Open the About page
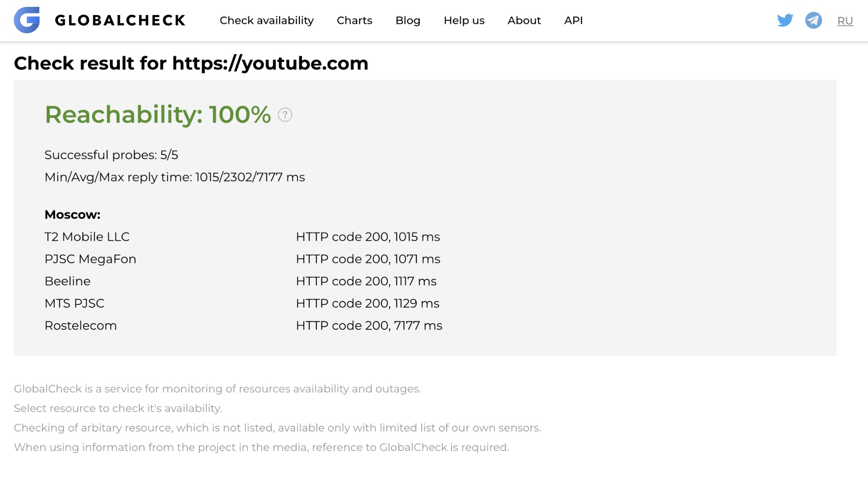This screenshot has height=488, width=868. point(524,20)
